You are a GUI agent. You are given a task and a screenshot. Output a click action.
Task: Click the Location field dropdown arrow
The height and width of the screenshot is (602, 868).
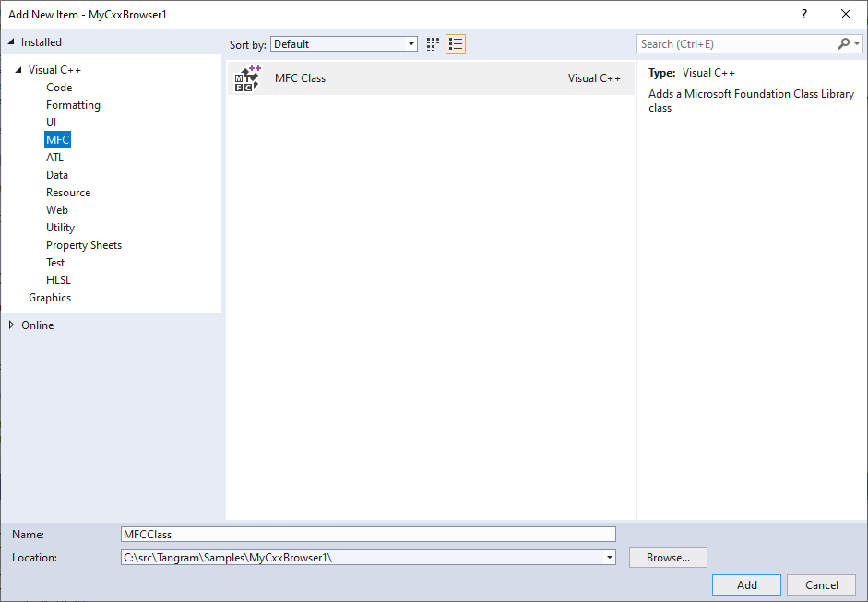pyautogui.click(x=608, y=557)
